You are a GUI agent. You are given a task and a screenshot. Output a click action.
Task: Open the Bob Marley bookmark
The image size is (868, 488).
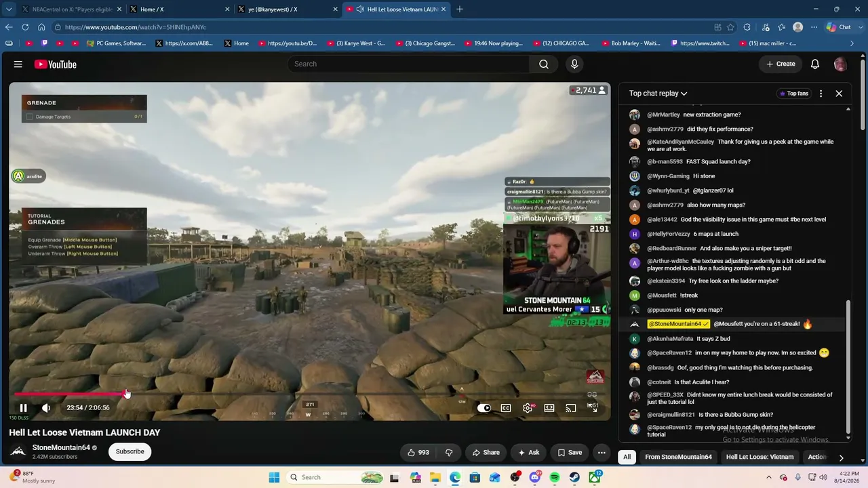[x=631, y=43]
